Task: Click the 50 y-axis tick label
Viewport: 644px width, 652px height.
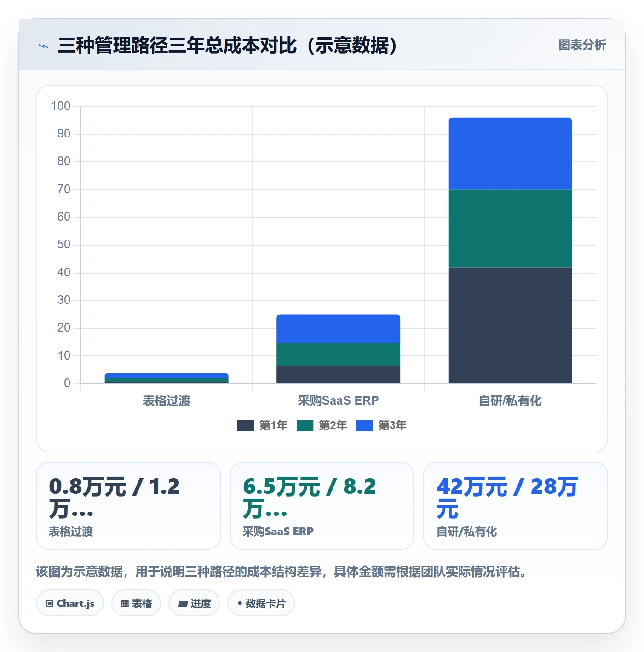Action: [64, 245]
